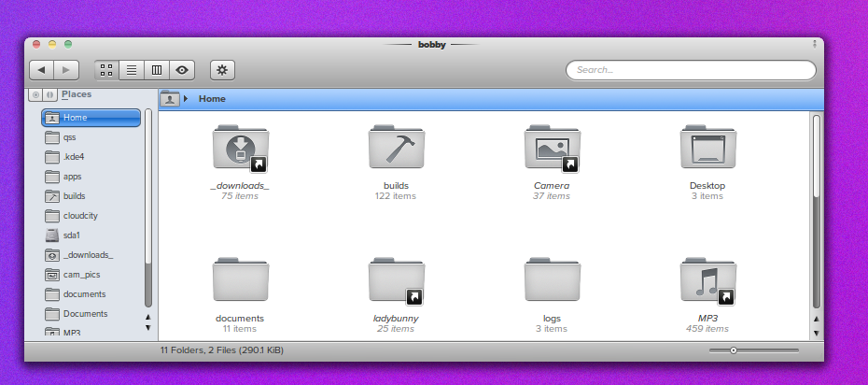
Task: Click the Home breadcrumb label
Action: pyautogui.click(x=212, y=99)
